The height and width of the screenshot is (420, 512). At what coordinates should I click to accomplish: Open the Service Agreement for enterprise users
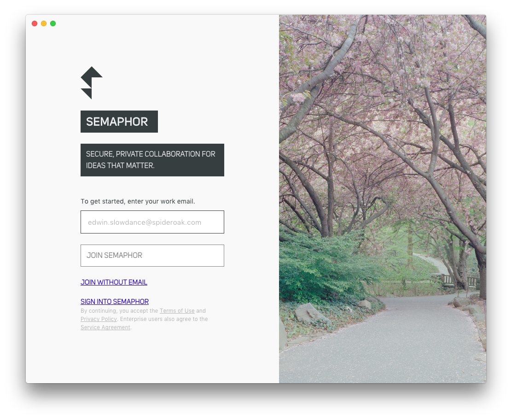105,327
